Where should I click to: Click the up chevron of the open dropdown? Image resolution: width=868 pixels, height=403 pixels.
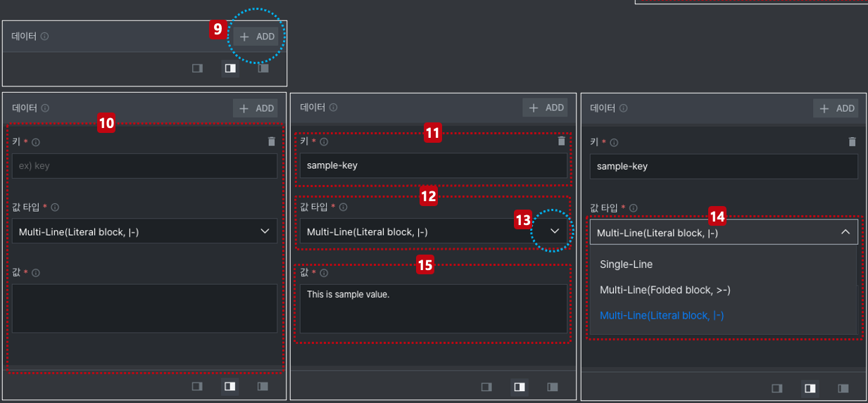point(845,232)
